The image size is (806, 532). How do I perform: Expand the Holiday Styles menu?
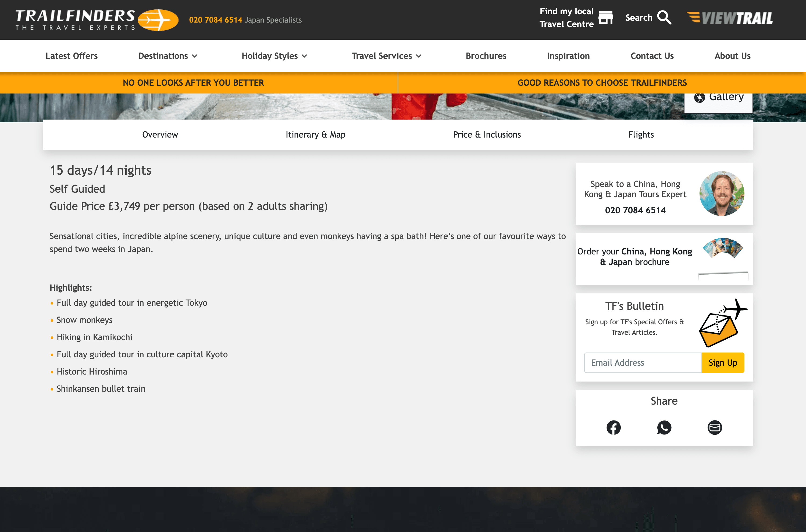pyautogui.click(x=274, y=56)
